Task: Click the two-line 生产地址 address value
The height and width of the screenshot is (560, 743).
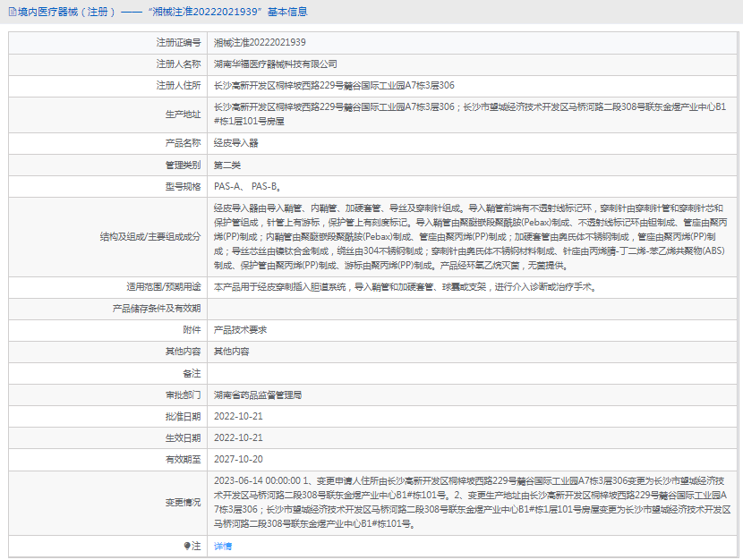Action: tap(470, 115)
